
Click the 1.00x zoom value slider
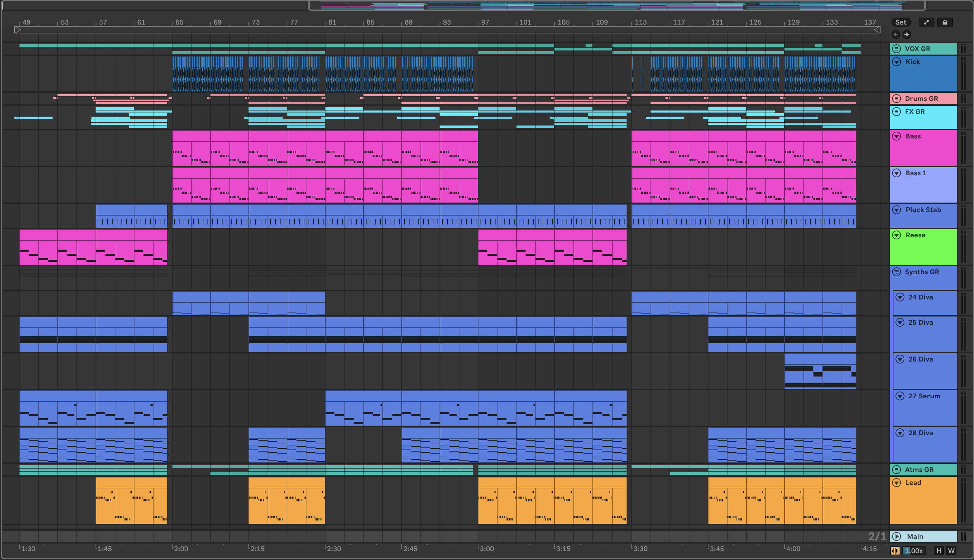tap(914, 551)
